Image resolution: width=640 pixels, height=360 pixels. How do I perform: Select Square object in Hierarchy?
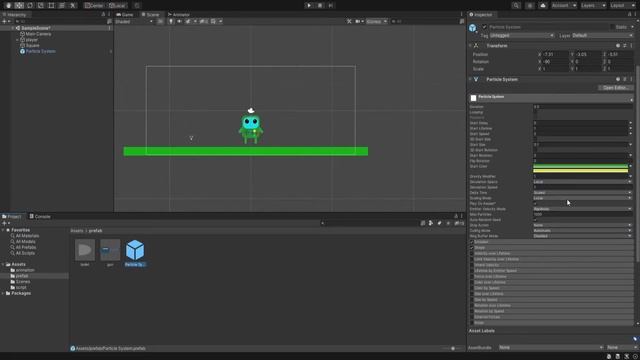click(x=32, y=45)
